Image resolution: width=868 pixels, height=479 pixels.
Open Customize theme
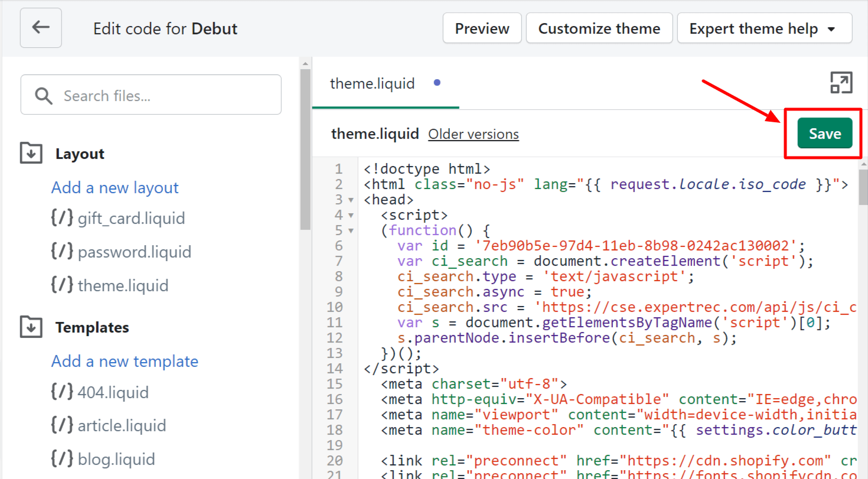pyautogui.click(x=599, y=28)
